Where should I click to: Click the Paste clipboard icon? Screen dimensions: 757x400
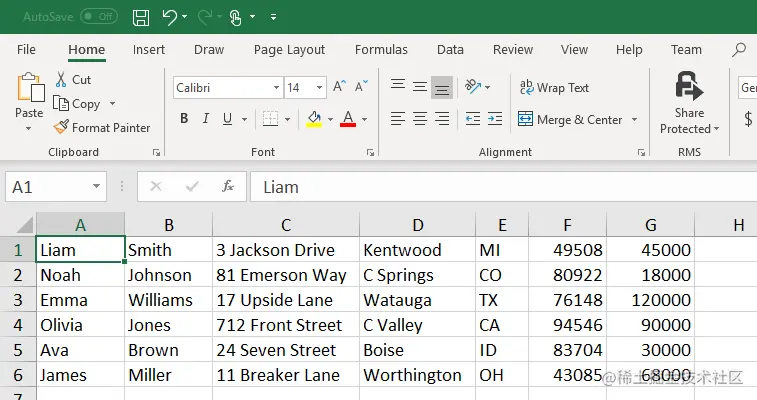click(30, 87)
